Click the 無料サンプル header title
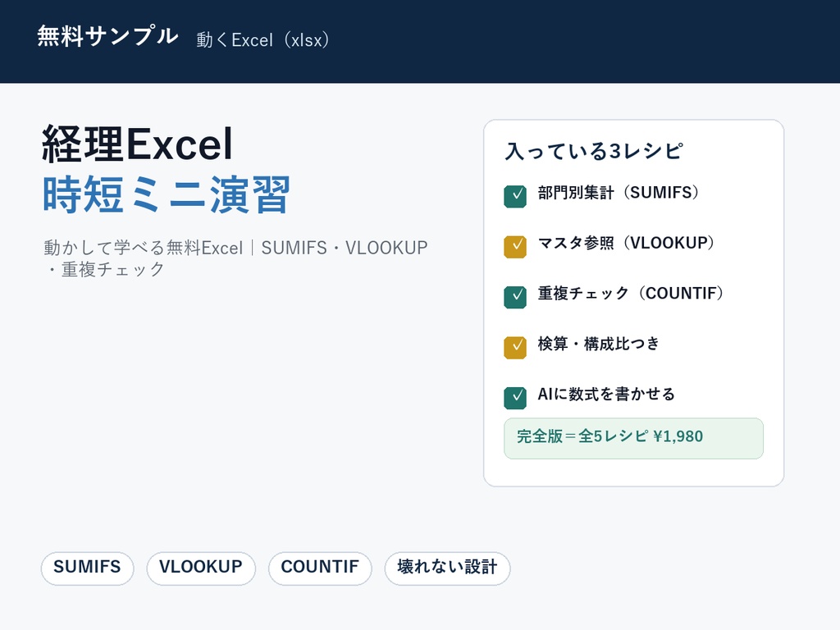This screenshot has height=630, width=840. (107, 36)
